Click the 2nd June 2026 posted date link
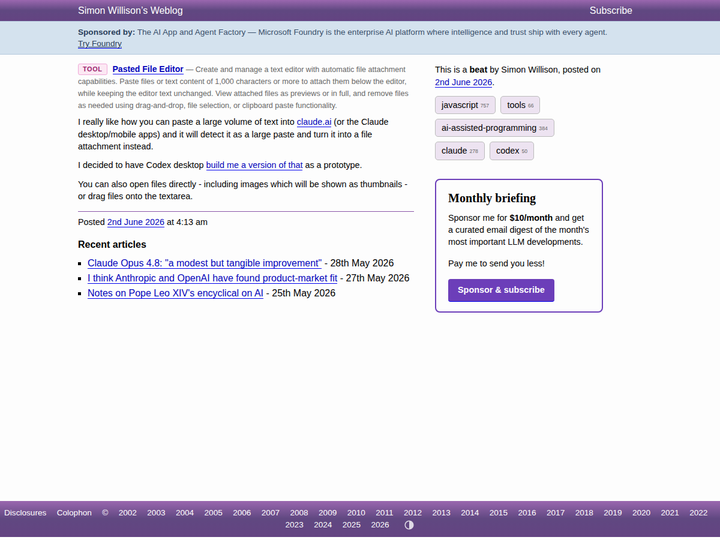Image resolution: width=720 pixels, height=540 pixels. point(136,222)
